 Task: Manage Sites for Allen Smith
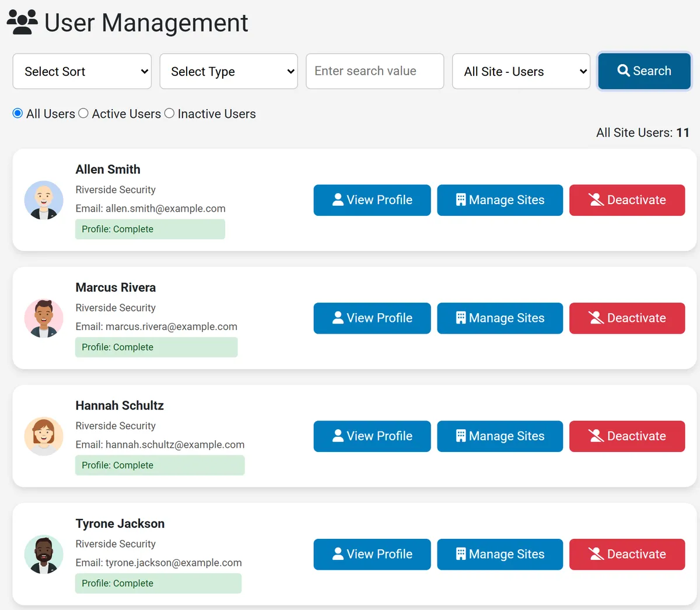pos(500,200)
